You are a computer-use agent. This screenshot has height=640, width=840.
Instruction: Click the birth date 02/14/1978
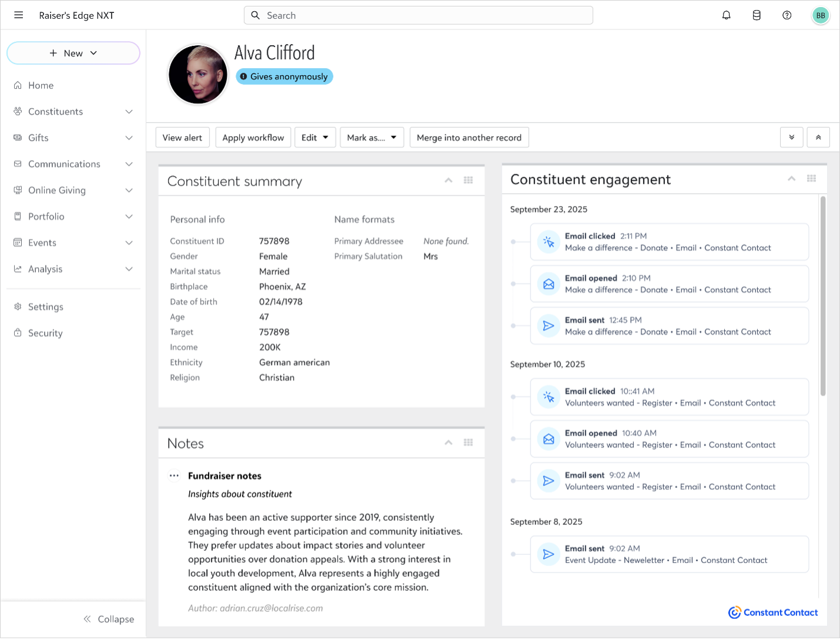[x=281, y=302]
